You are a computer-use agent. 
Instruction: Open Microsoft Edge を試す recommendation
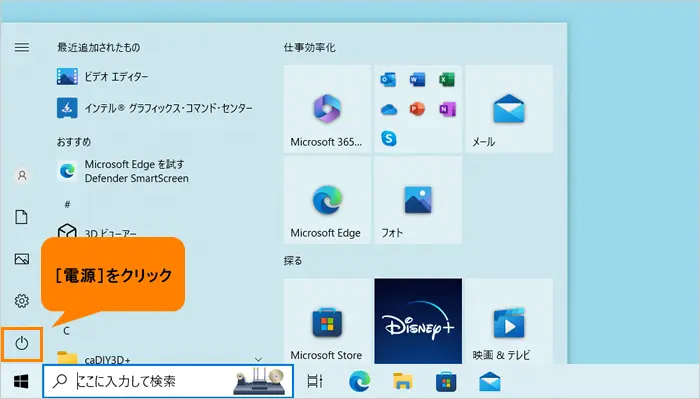coord(123,171)
